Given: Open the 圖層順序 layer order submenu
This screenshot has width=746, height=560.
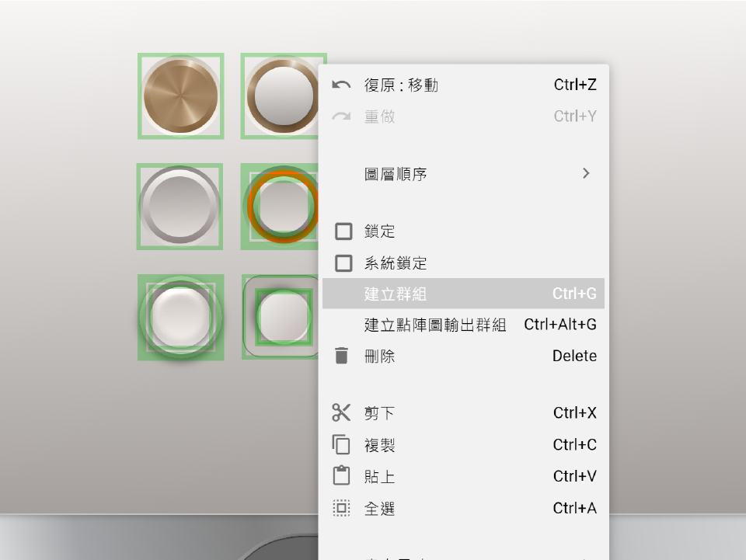Looking at the screenshot, I should [396, 174].
